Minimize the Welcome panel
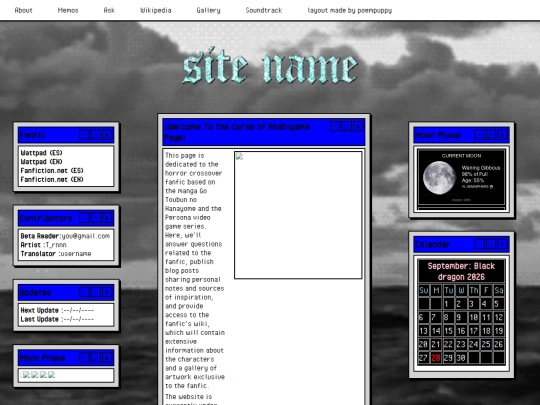540x405 pixels. [x=335, y=126]
